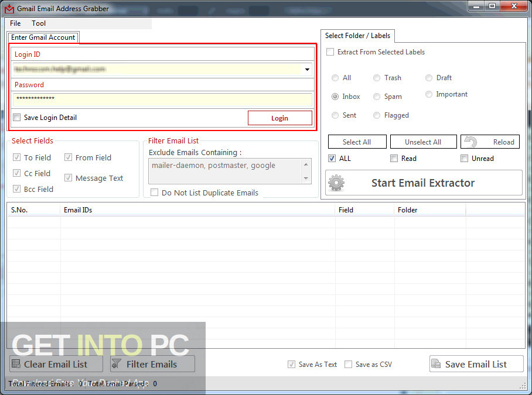532x395 pixels.
Task: Click the S.No. column header
Action: click(x=34, y=210)
